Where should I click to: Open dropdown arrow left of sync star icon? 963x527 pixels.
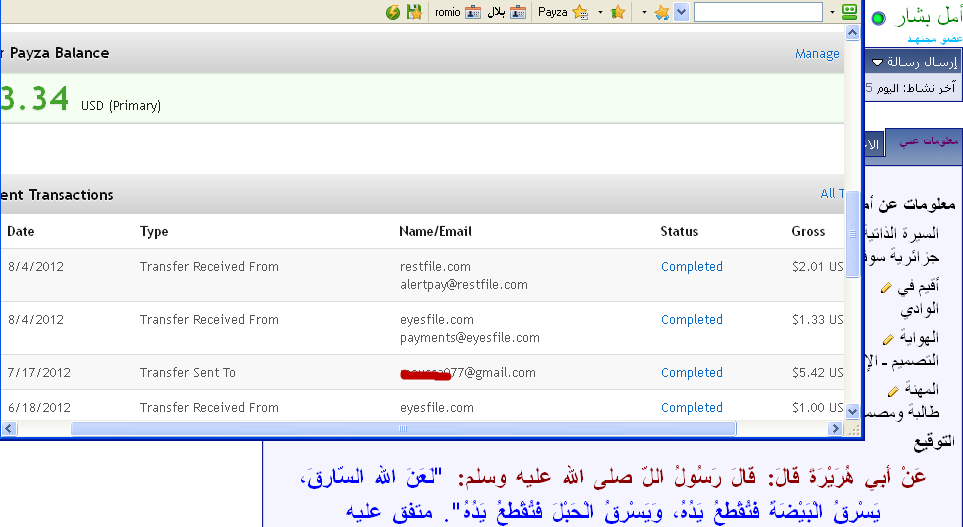coord(644,12)
